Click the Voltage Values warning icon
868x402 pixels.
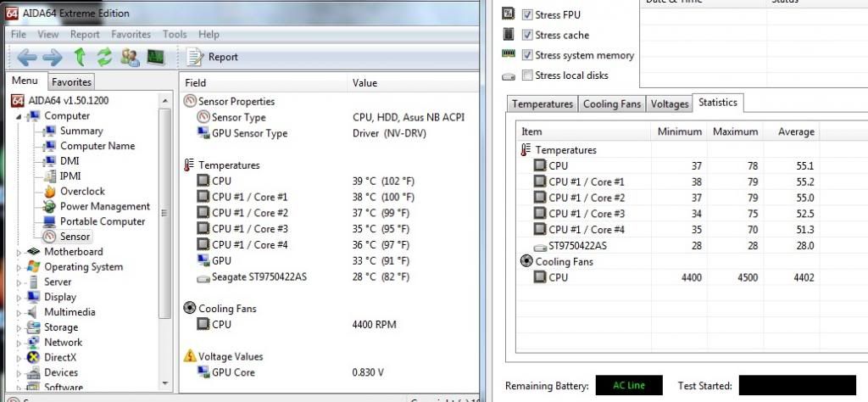click(190, 355)
